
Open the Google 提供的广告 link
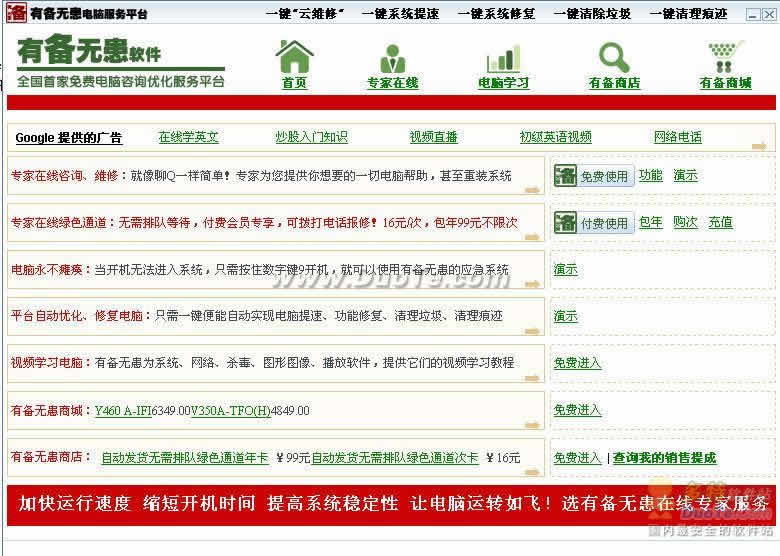[x=69, y=138]
